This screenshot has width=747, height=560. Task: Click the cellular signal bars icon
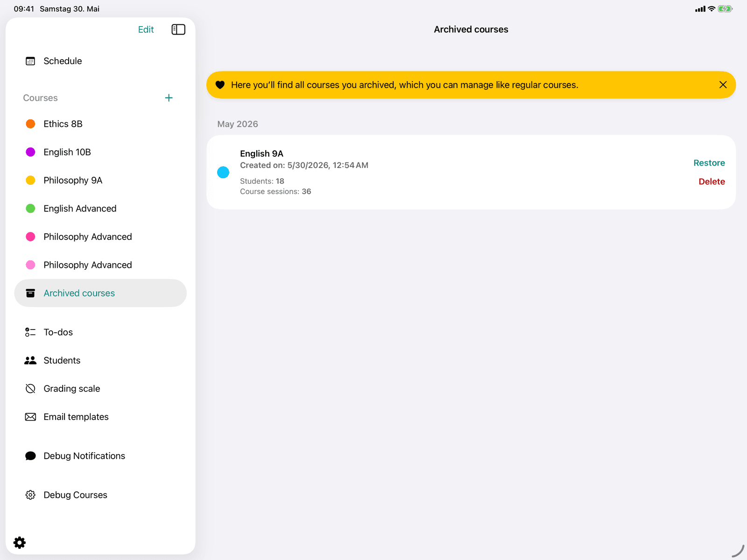[700, 9]
